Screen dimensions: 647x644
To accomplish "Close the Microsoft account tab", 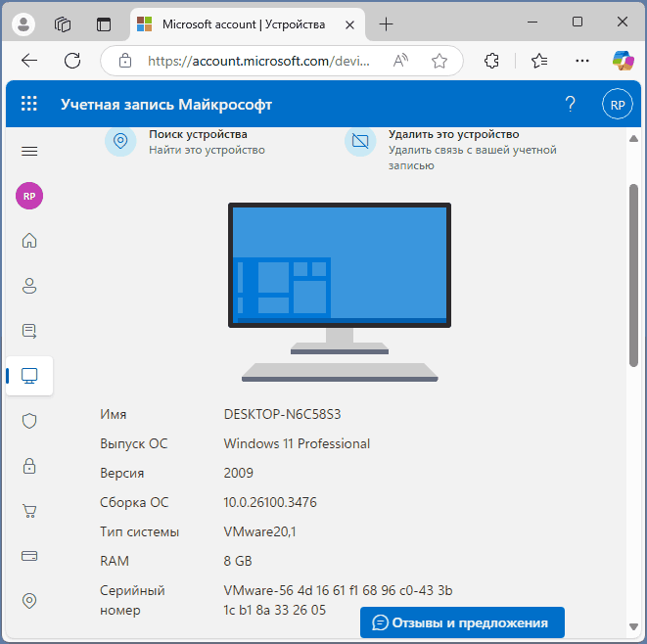I will (x=349, y=25).
